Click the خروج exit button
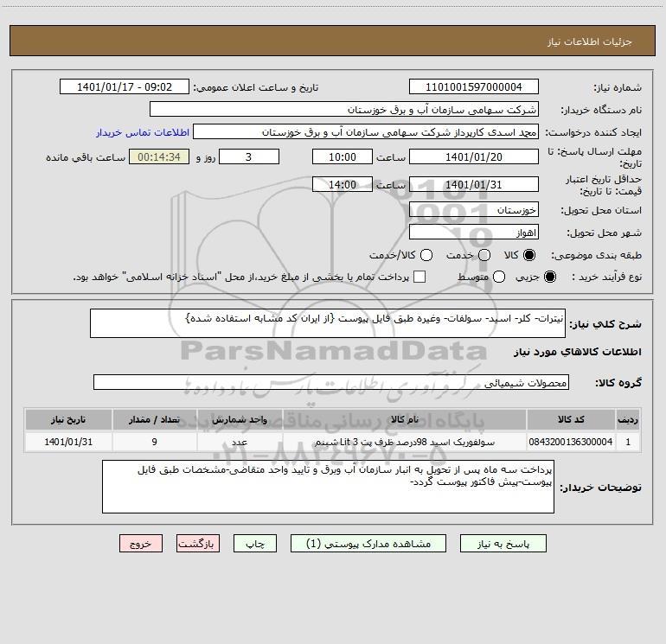666x644 pixels. tap(141, 544)
